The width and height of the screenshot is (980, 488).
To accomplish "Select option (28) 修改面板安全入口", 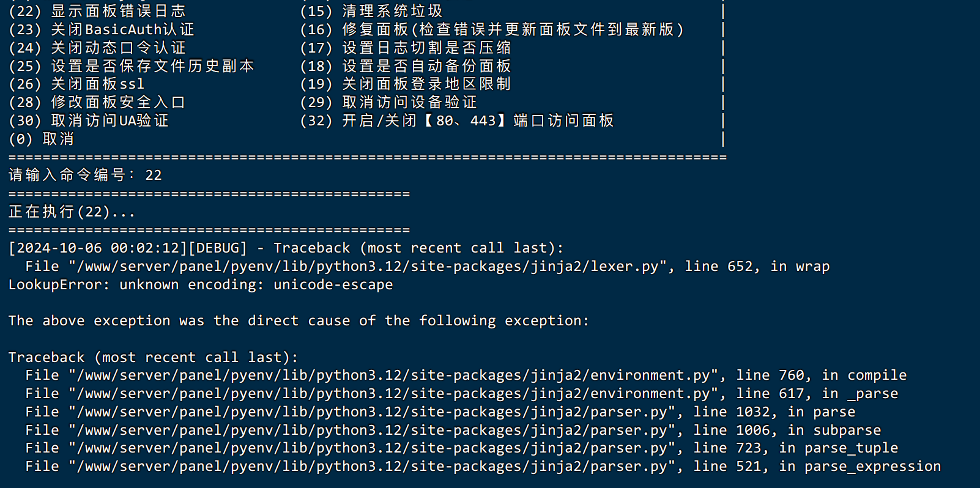I will click(x=97, y=102).
